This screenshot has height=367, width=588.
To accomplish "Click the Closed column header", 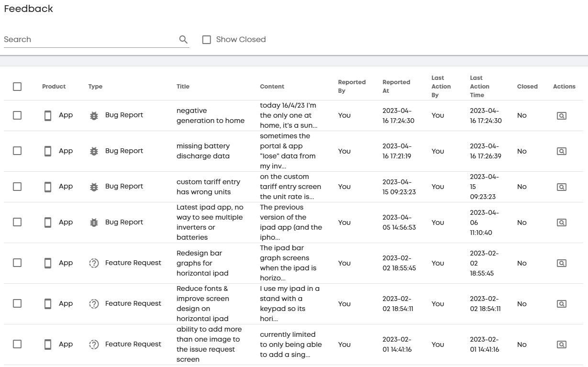I will click(x=527, y=87).
